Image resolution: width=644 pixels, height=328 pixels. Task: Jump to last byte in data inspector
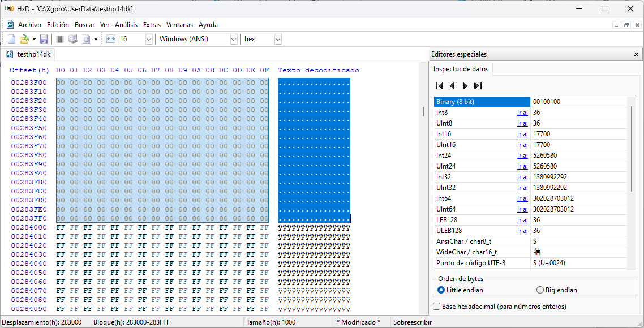coord(478,86)
